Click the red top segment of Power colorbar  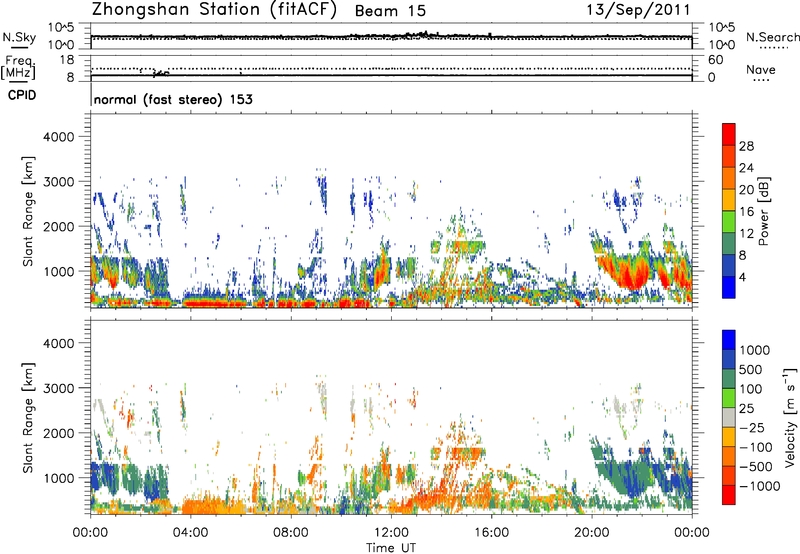click(x=729, y=134)
